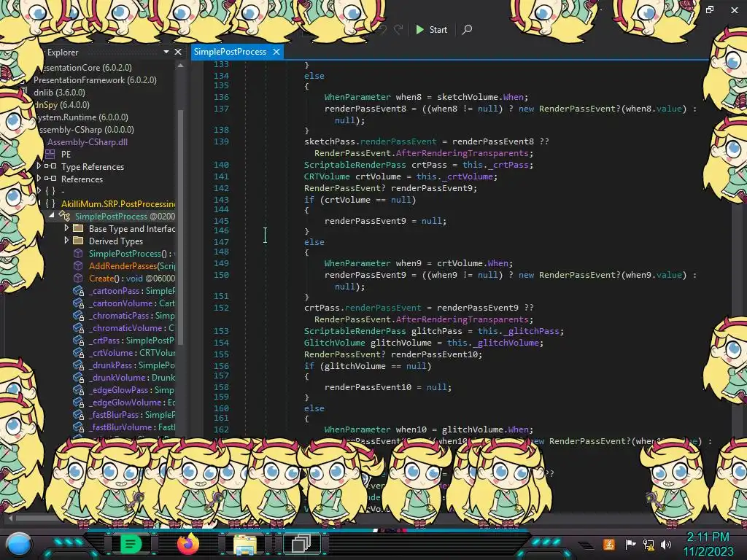The width and height of the screenshot is (747, 560).
Task: Click the green notes app taskbar icon
Action: (x=131, y=544)
